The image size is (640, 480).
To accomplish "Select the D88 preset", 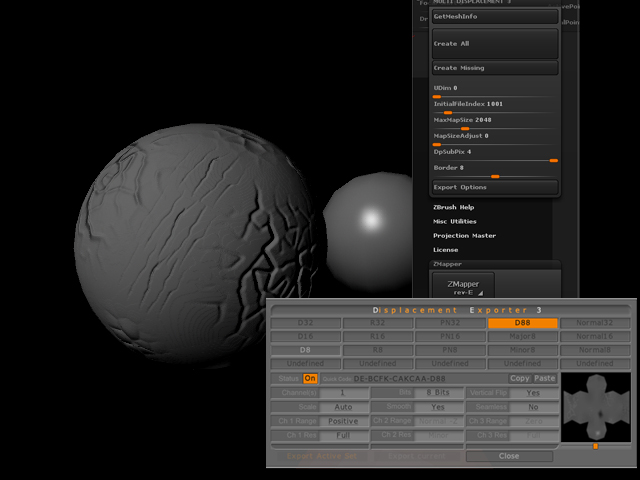I will pos(522,323).
